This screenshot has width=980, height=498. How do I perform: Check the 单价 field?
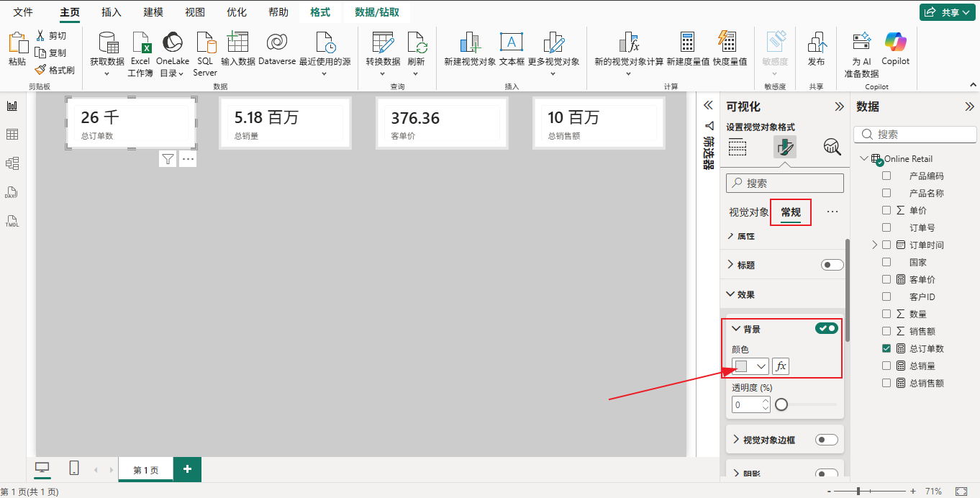886,210
